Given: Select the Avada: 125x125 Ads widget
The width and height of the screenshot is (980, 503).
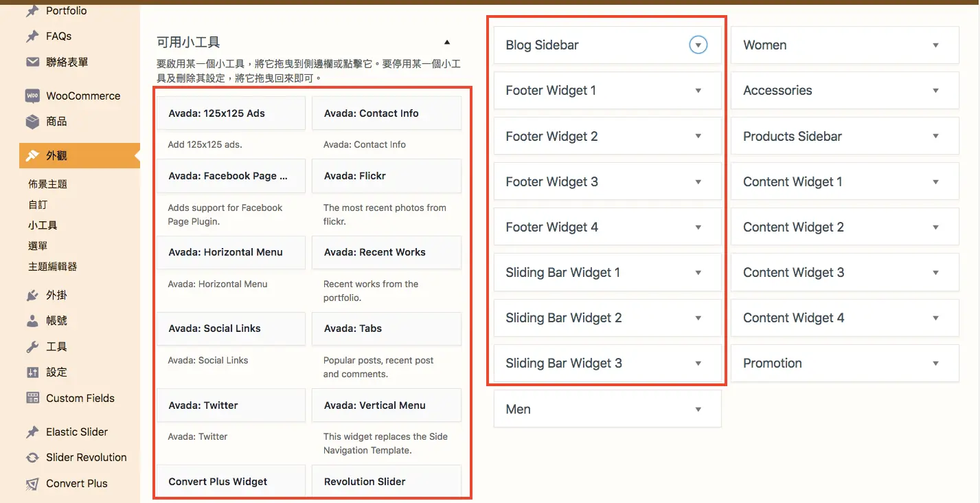Looking at the screenshot, I should pyautogui.click(x=231, y=113).
